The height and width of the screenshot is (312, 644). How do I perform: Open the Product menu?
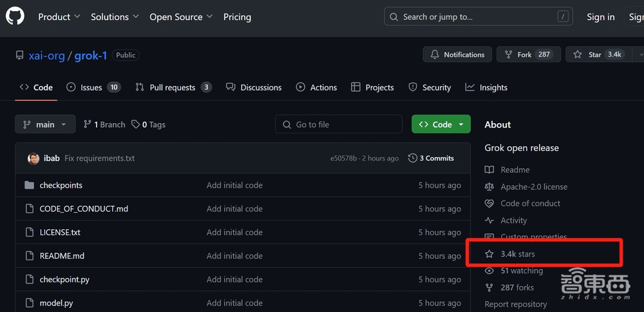pos(59,17)
